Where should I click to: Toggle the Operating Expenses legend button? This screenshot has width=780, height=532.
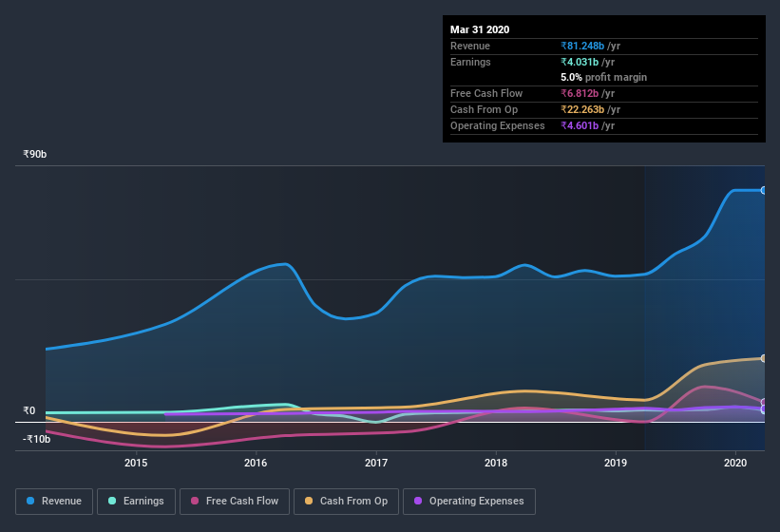pos(469,502)
